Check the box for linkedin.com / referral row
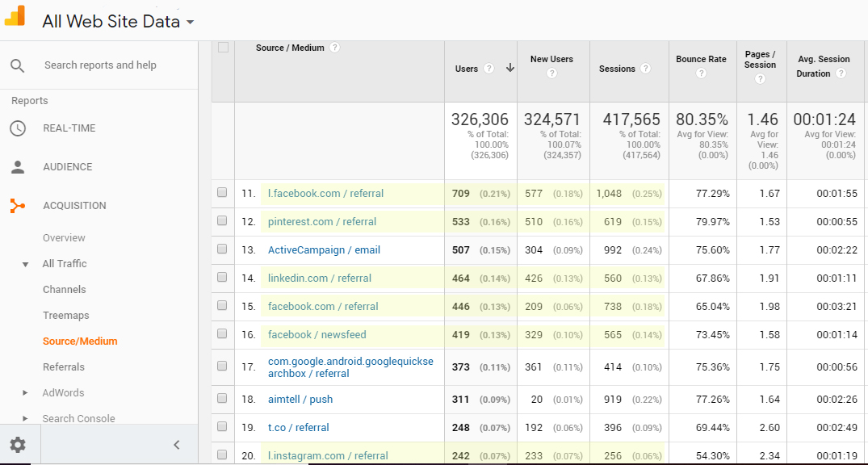The height and width of the screenshot is (465, 868). tap(222, 278)
